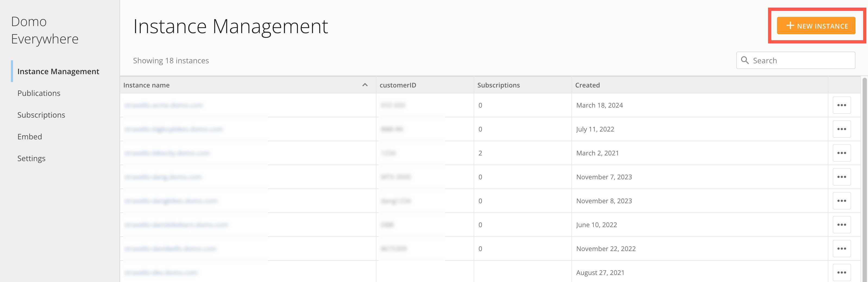Viewport: 868px width, 282px height.
Task: Open more options for November 8, 2023 row
Action: pos(841,201)
